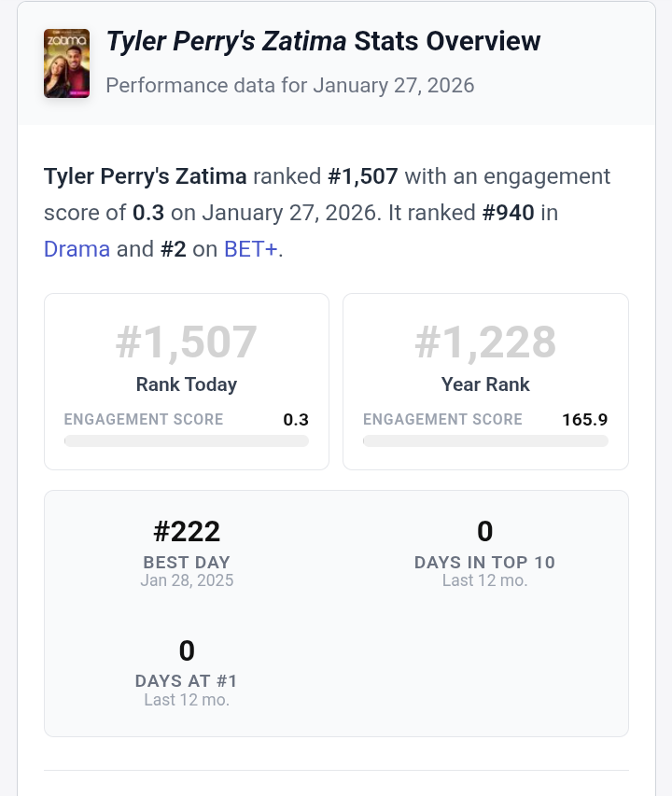Viewport: 672px width, 796px height.
Task: Click the Year Rank engagement score bar
Action: click(485, 441)
